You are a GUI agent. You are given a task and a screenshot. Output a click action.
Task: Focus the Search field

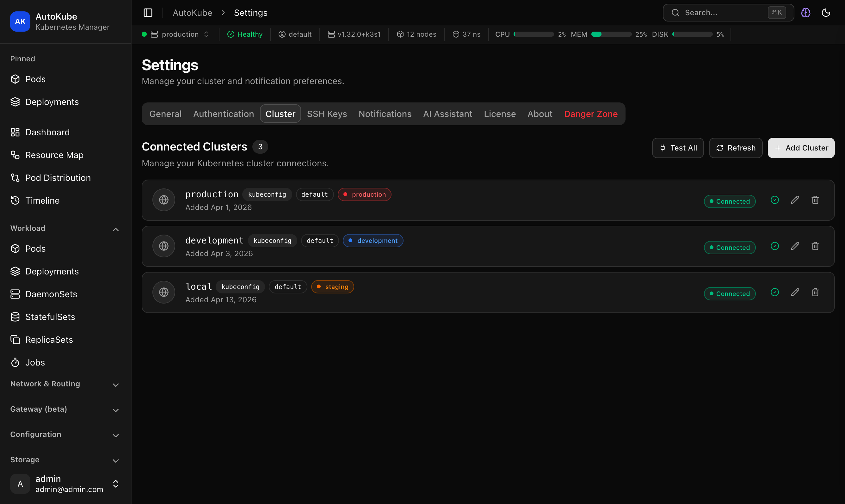coord(728,13)
